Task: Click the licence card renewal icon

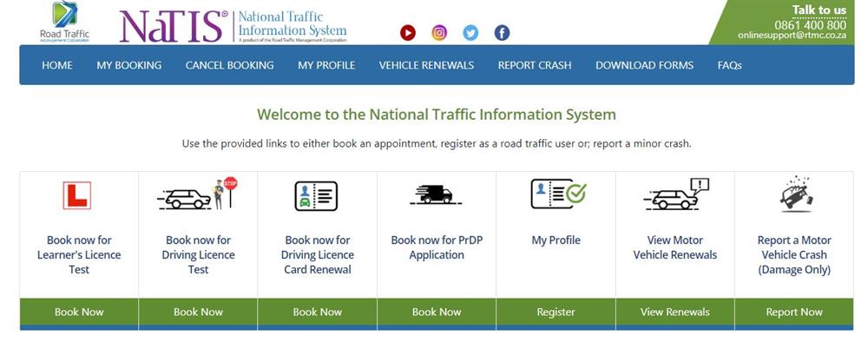Action: click(x=316, y=196)
